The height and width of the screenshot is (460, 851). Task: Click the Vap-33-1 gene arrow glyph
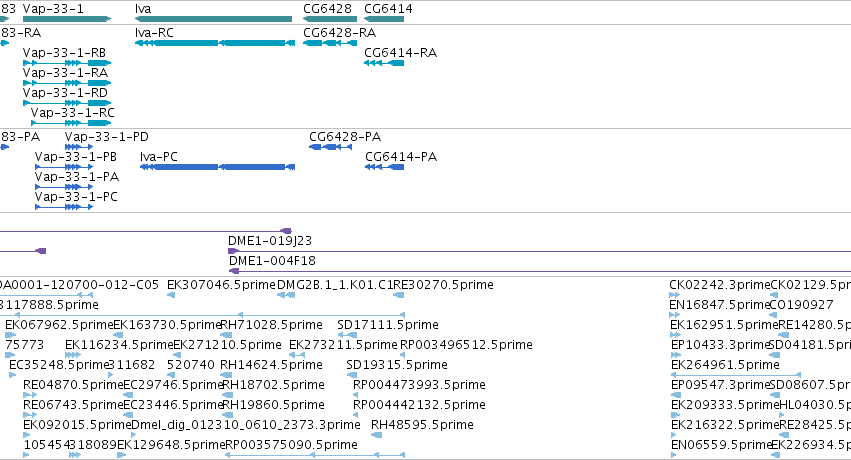click(67, 19)
